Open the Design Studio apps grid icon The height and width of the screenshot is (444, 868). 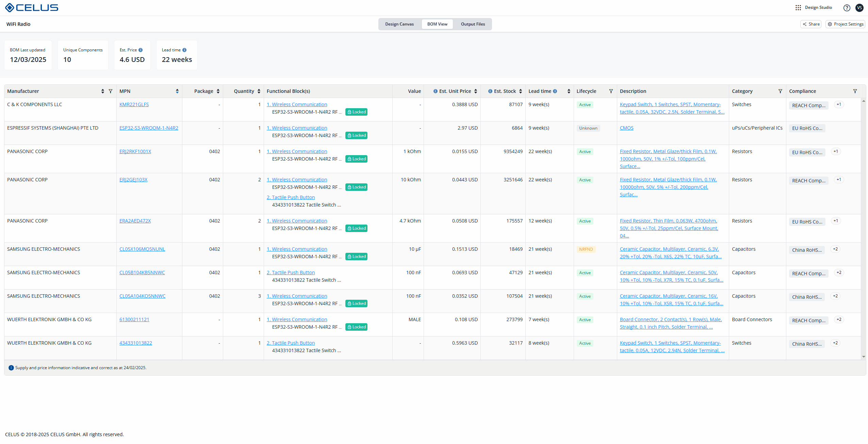click(x=798, y=7)
